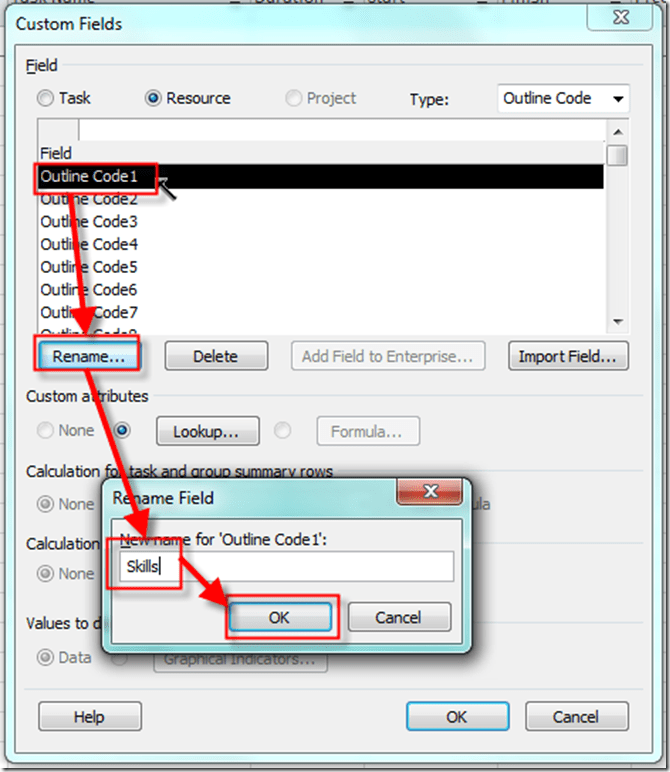Pick Outline Code5 from the list
This screenshot has width=670, height=772.
[89, 267]
